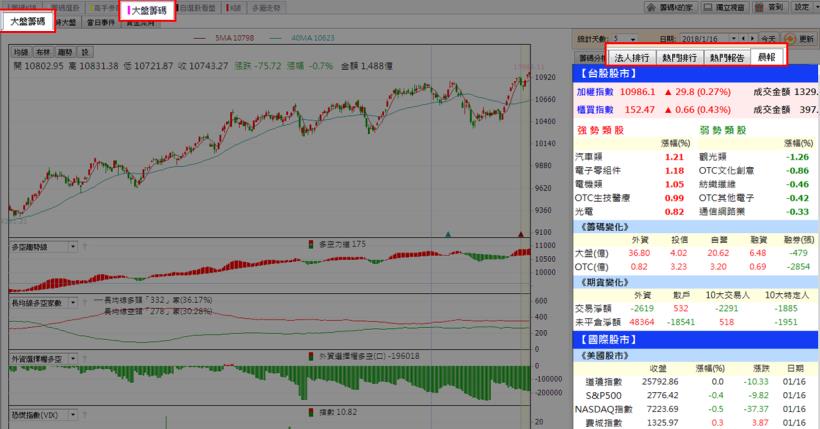Click 汽車類 in strong sectors list

(x=588, y=156)
